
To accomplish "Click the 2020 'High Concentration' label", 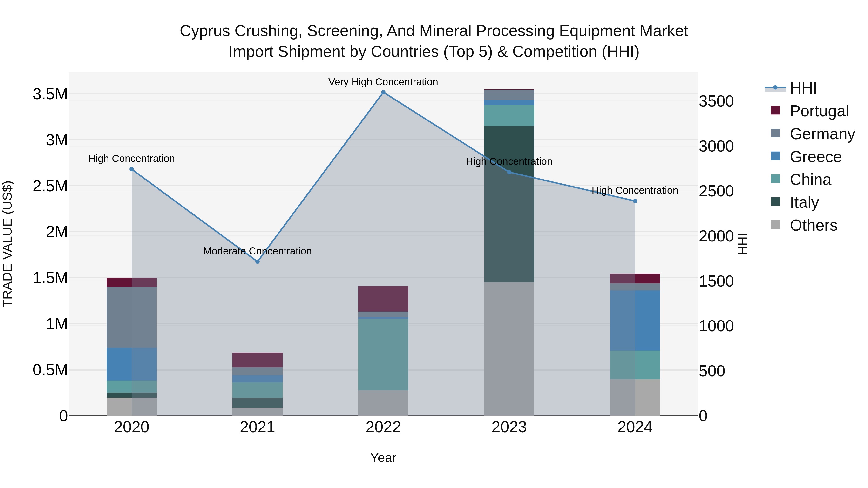I will [131, 159].
